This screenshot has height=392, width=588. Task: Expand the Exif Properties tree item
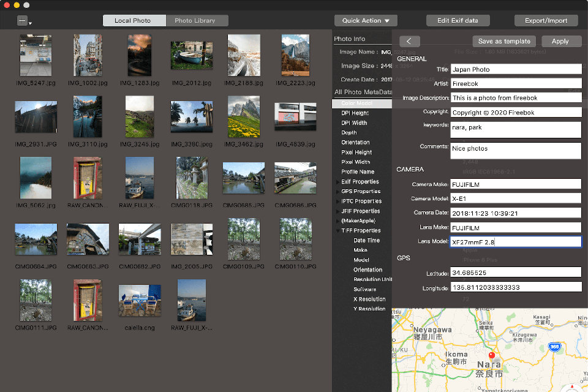coord(338,181)
